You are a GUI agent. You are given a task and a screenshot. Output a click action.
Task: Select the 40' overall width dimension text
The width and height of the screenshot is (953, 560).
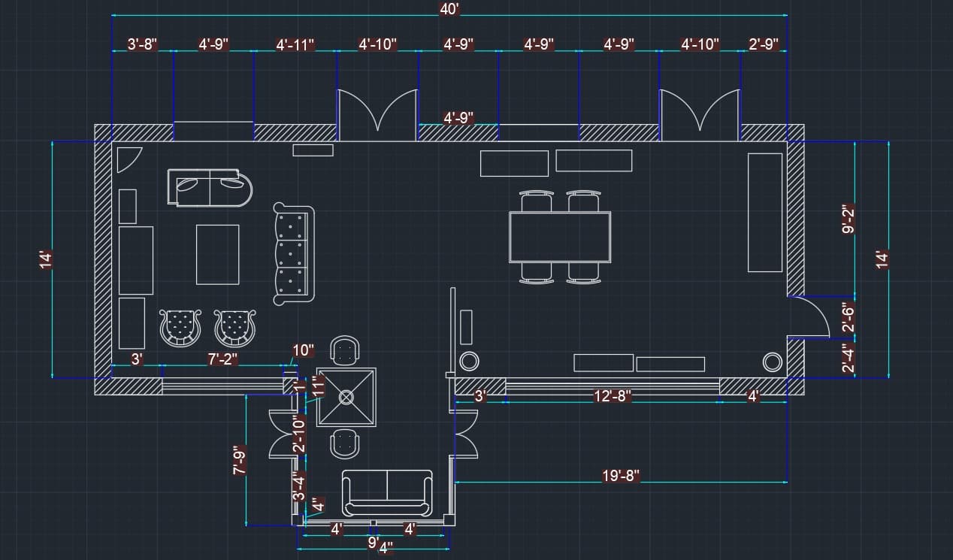coord(449,9)
